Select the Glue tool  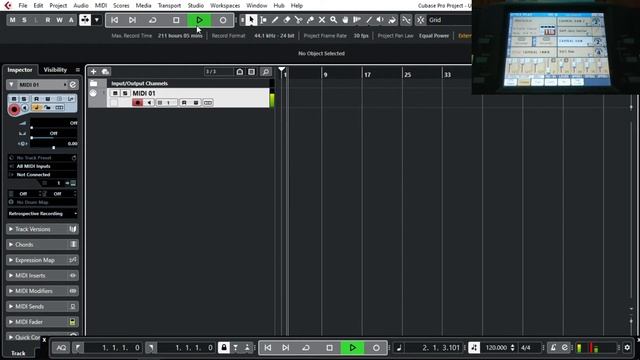310,20
